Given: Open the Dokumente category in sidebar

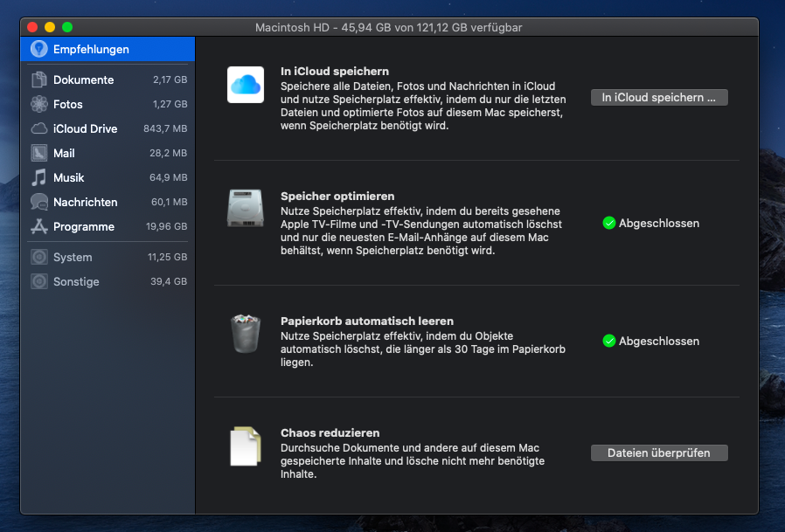Looking at the screenshot, I should [83, 79].
